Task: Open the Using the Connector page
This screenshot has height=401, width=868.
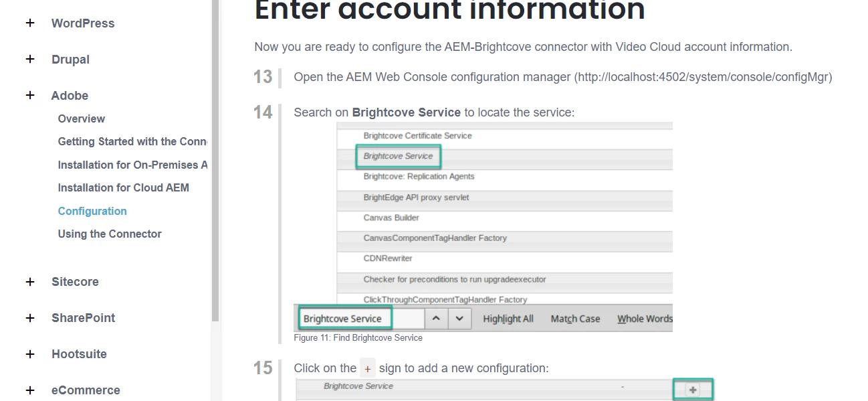Action: (110, 234)
